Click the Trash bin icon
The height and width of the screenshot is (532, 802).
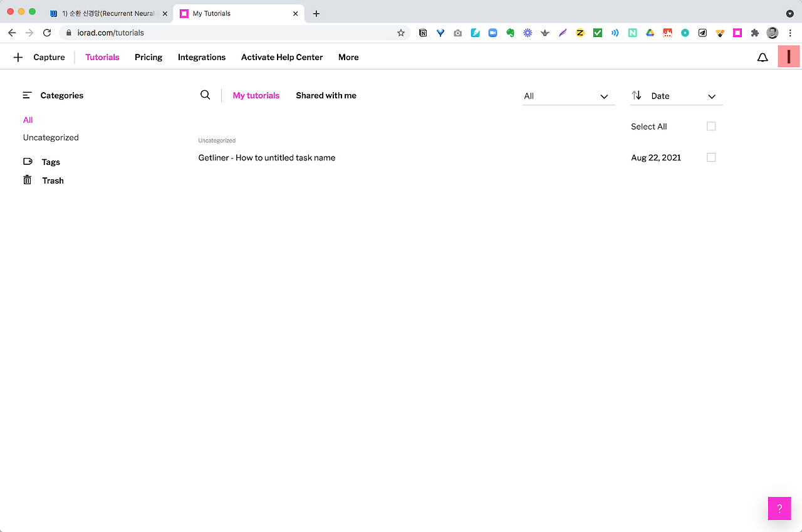(28, 180)
